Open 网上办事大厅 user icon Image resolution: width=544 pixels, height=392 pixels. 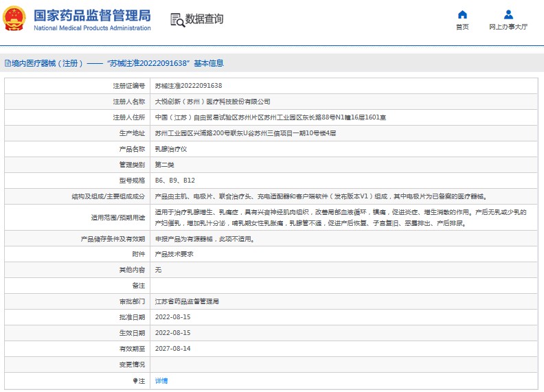[508, 14]
